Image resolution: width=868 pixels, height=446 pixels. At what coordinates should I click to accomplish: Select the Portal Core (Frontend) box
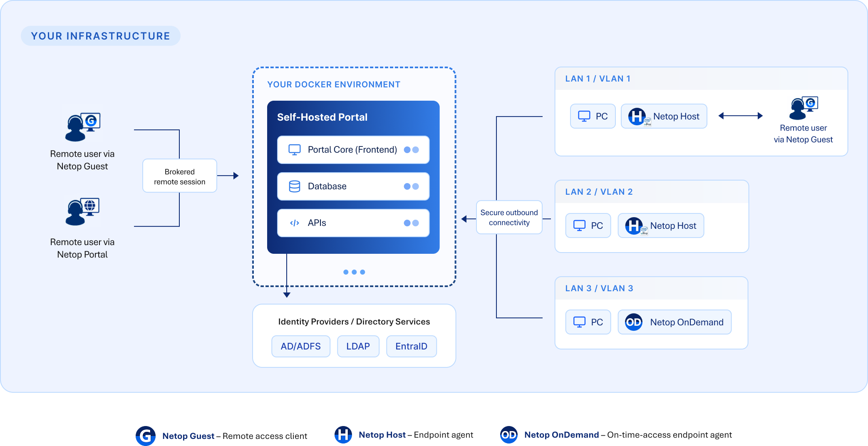point(353,150)
